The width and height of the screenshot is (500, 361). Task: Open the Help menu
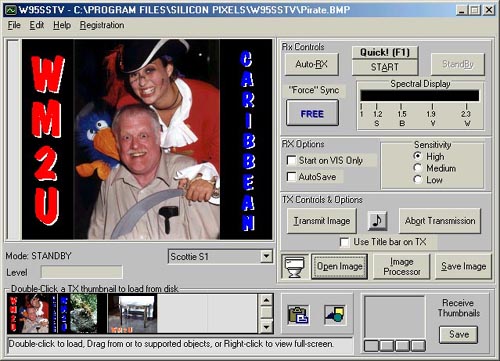(62, 25)
